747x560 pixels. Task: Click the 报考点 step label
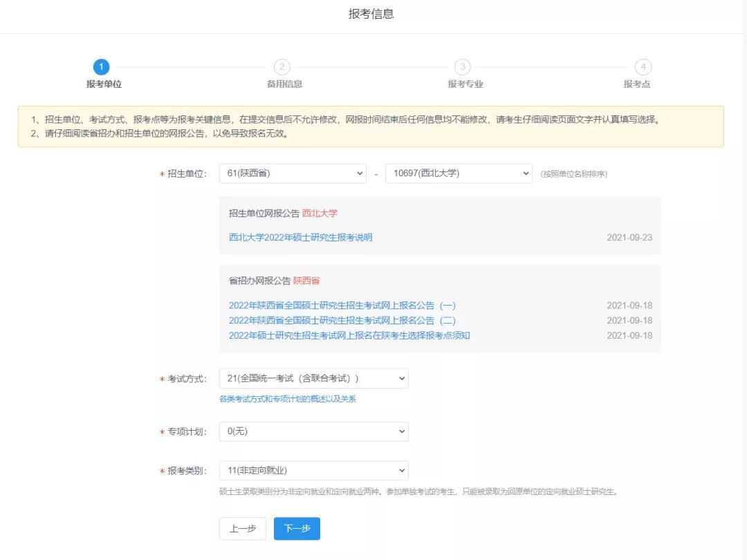(x=637, y=84)
